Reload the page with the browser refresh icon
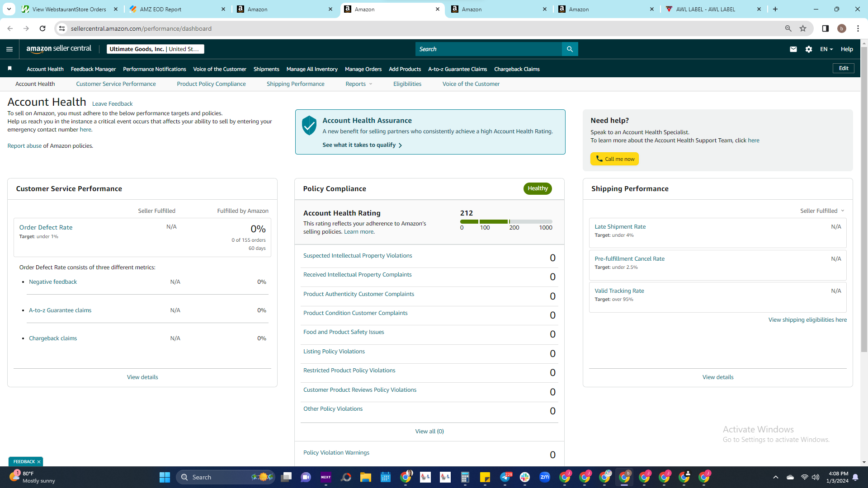868x488 pixels. (x=42, y=28)
